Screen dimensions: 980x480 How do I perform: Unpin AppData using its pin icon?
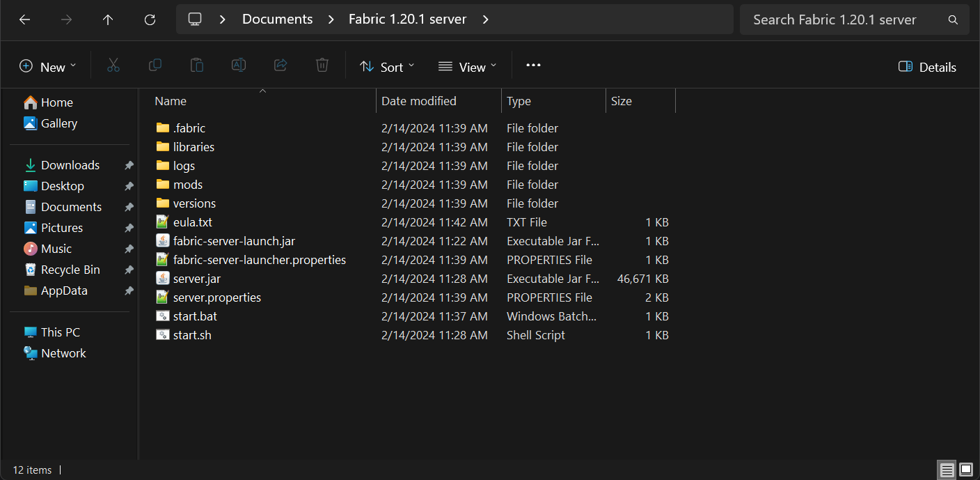[129, 291]
